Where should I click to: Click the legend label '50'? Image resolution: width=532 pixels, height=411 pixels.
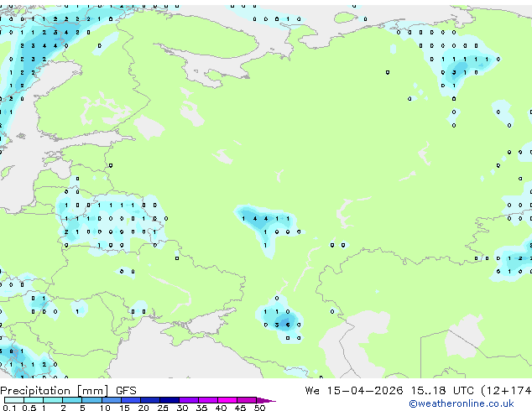point(260,408)
